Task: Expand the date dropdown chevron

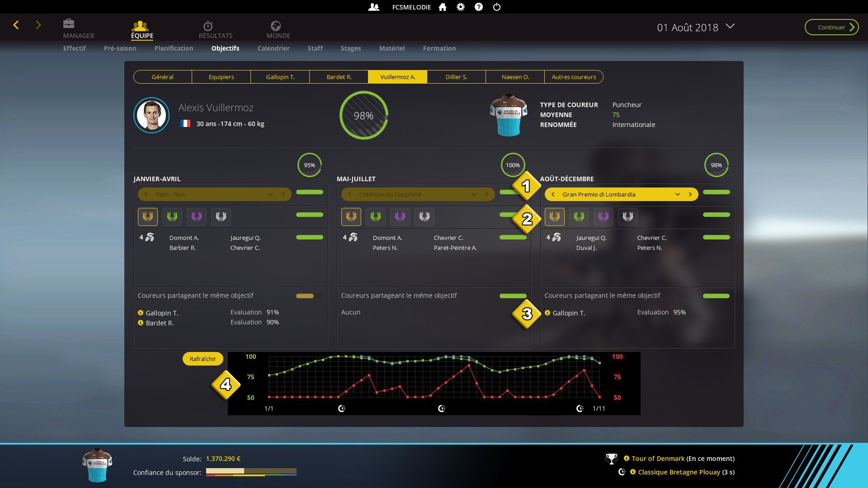Action: tap(730, 26)
